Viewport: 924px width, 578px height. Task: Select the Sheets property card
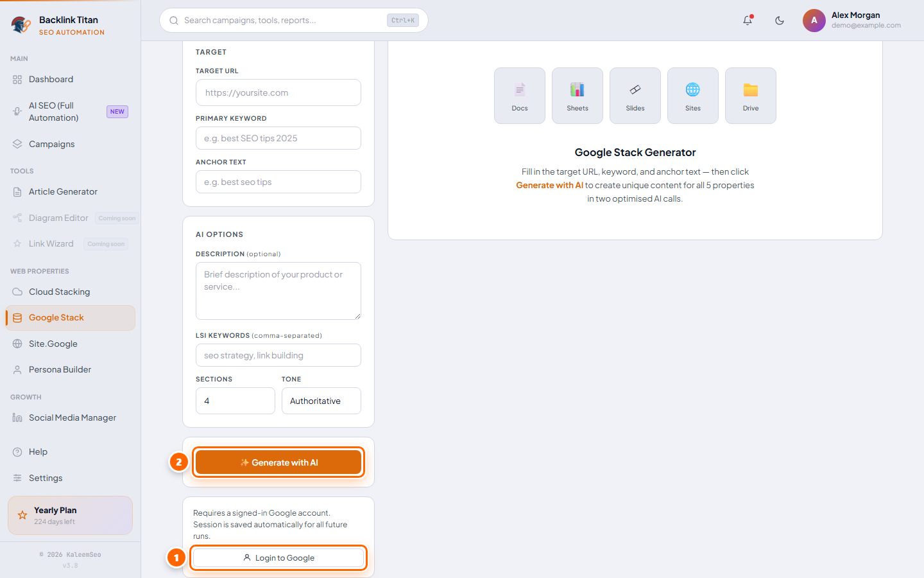pyautogui.click(x=577, y=96)
